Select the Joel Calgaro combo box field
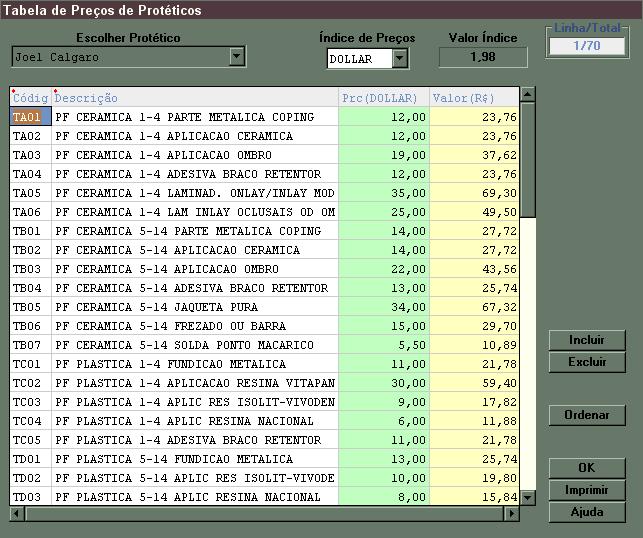 128,57
